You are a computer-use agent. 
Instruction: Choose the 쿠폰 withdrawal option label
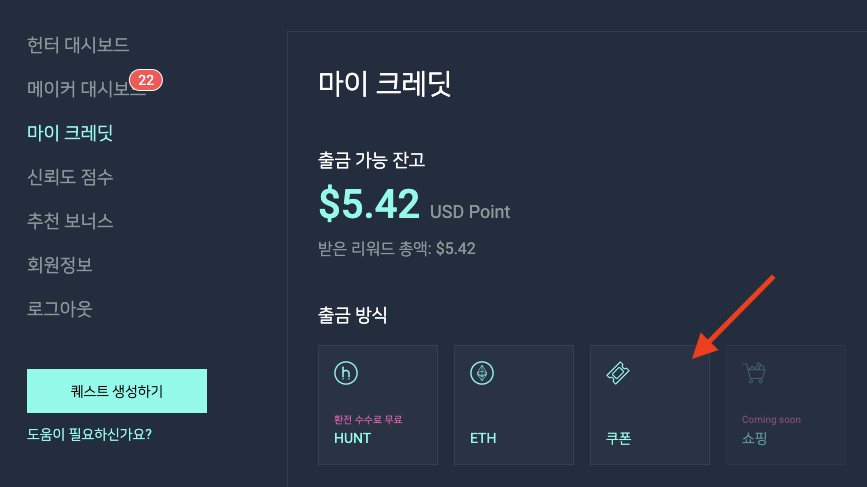pyautogui.click(x=618, y=438)
